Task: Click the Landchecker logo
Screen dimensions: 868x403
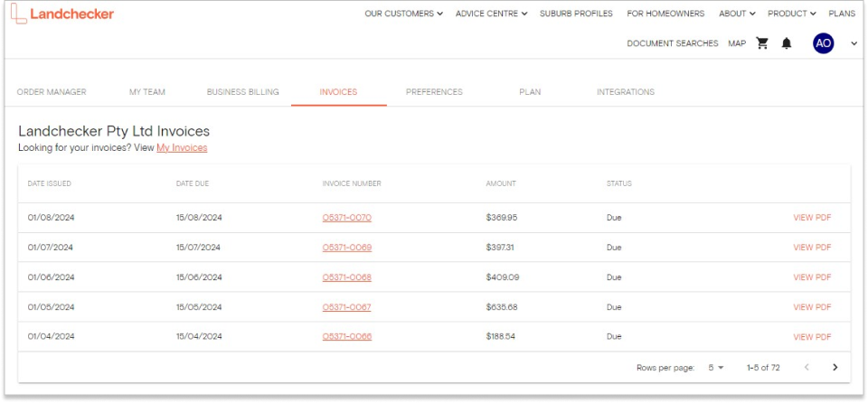Action: coord(62,14)
